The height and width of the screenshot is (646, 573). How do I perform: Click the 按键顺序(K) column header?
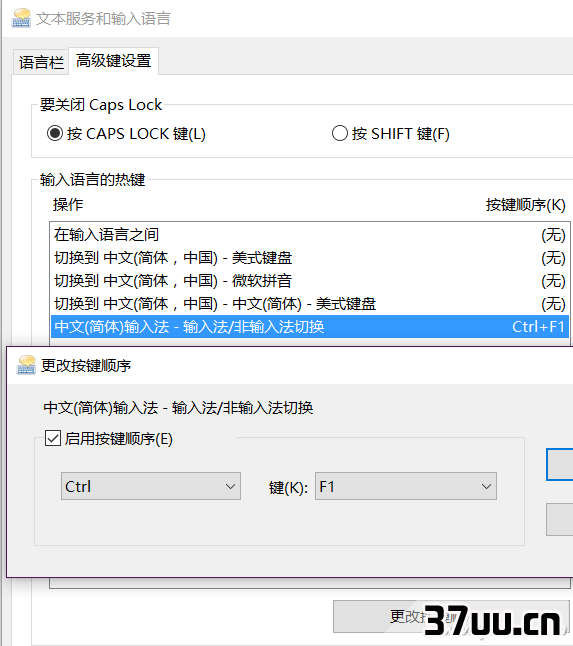pos(526,205)
